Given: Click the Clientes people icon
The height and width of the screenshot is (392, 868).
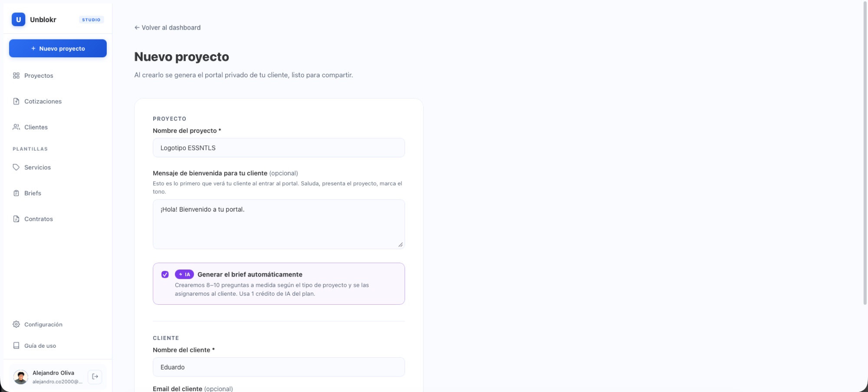Looking at the screenshot, I should pos(16,127).
